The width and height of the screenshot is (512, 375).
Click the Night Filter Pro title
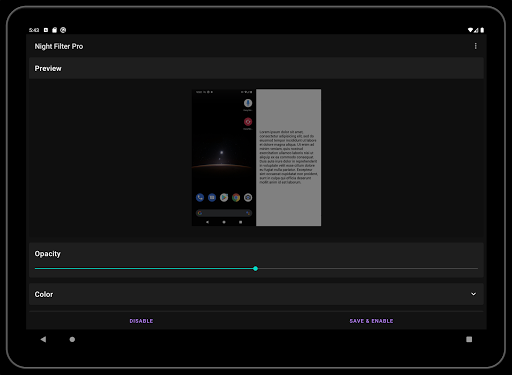(x=59, y=46)
